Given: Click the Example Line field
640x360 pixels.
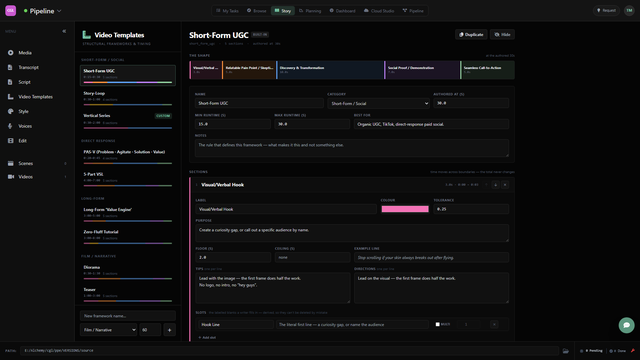Looking at the screenshot, I should point(431,258).
